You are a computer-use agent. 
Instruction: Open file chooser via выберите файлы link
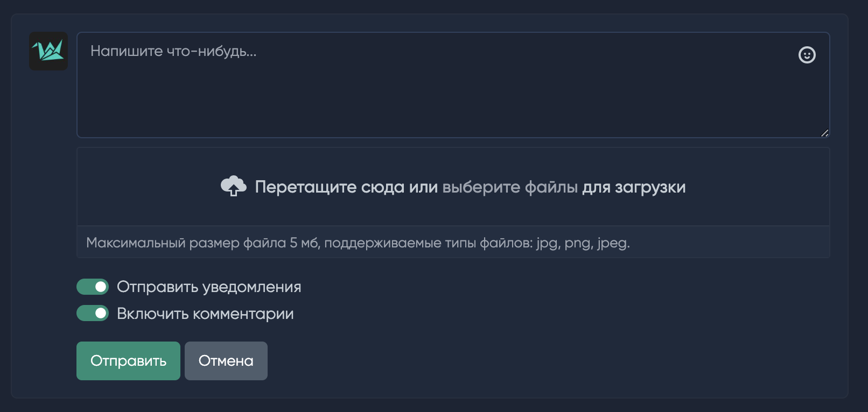pyautogui.click(x=510, y=187)
